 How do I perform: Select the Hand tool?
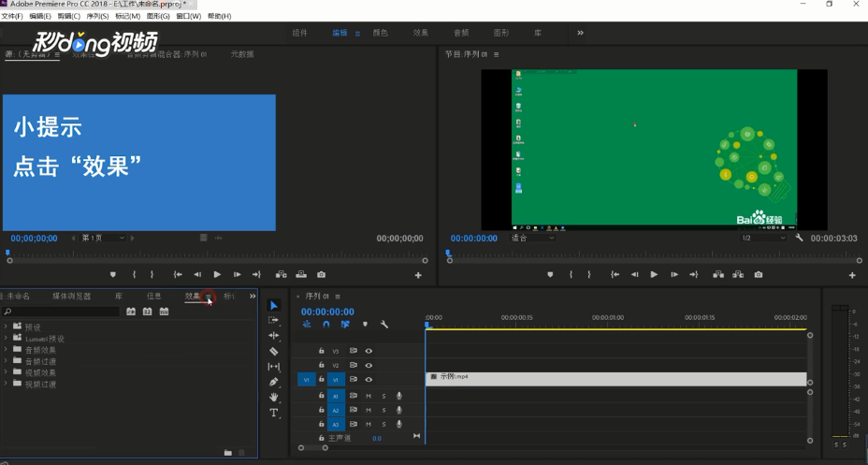(273, 397)
